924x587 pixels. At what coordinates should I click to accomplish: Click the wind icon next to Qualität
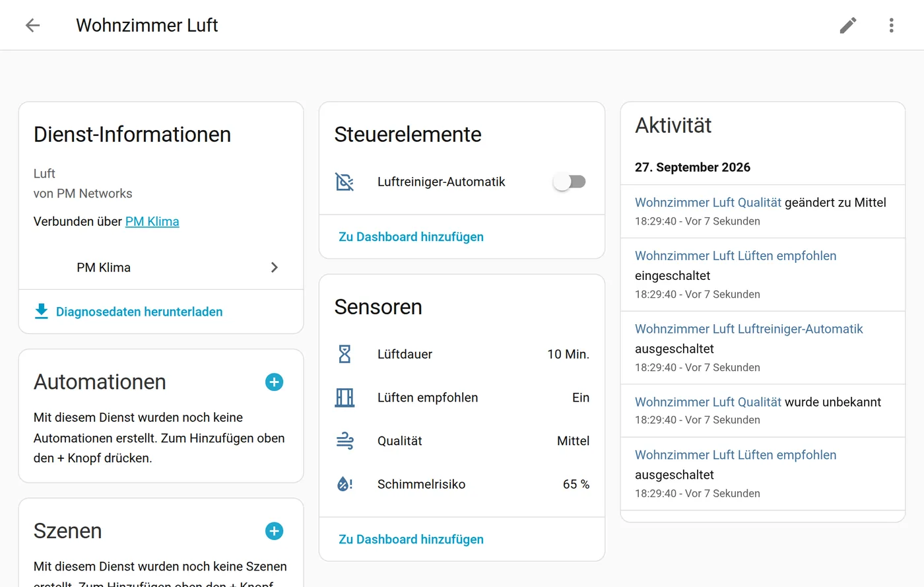click(x=345, y=440)
